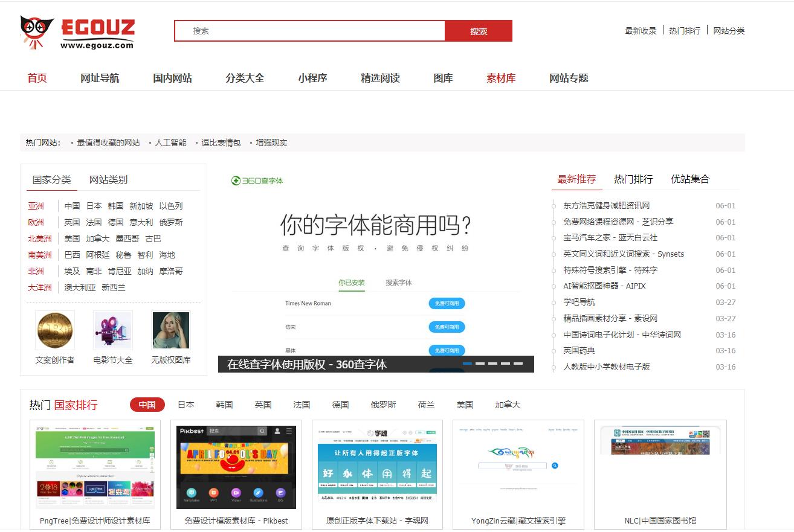Click hot site link 最值得收藏的网站

pyautogui.click(x=108, y=143)
